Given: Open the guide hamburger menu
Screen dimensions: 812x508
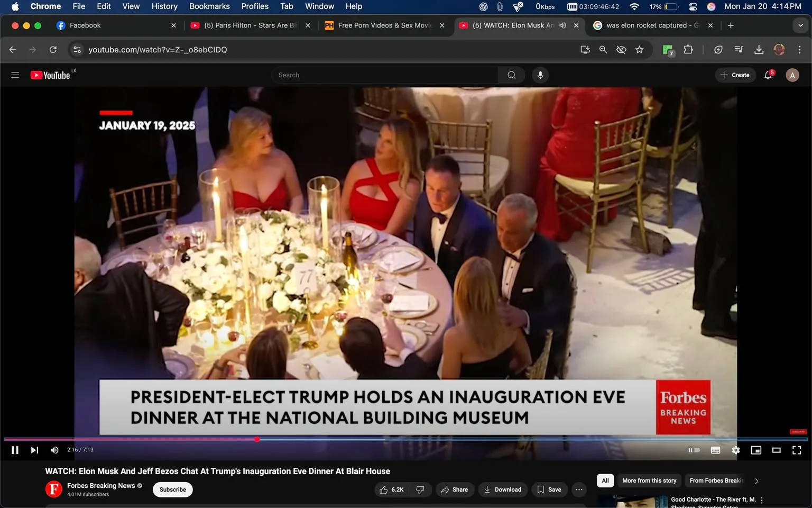Looking at the screenshot, I should click(15, 75).
